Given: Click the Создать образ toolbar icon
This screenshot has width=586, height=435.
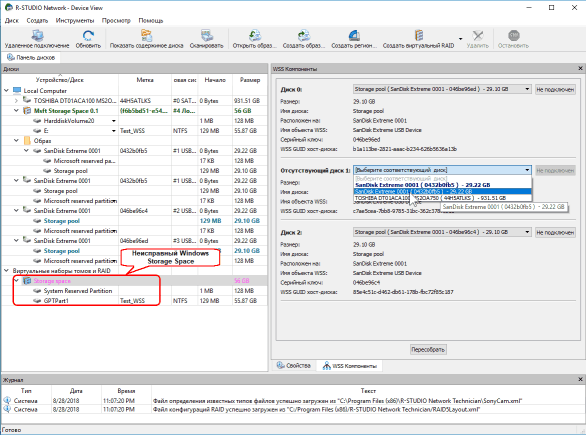Looking at the screenshot, I should [303, 36].
